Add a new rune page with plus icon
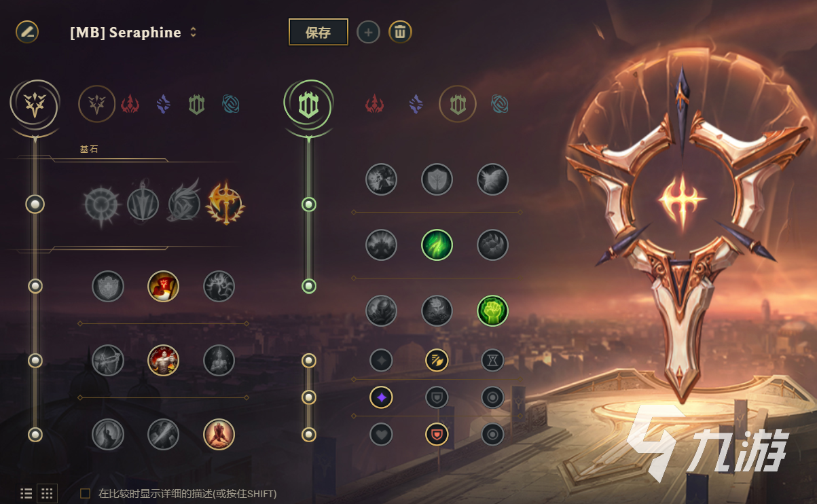Image resolution: width=817 pixels, height=504 pixels. (368, 31)
